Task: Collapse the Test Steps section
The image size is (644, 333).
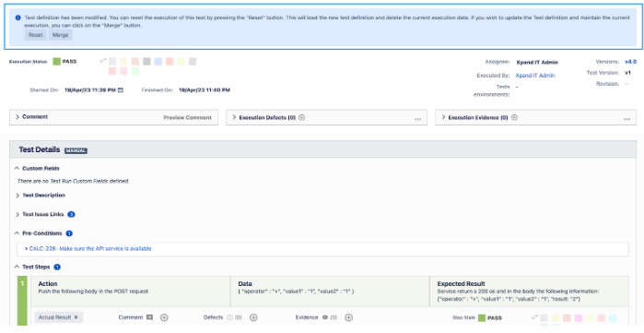Action: click(17, 267)
